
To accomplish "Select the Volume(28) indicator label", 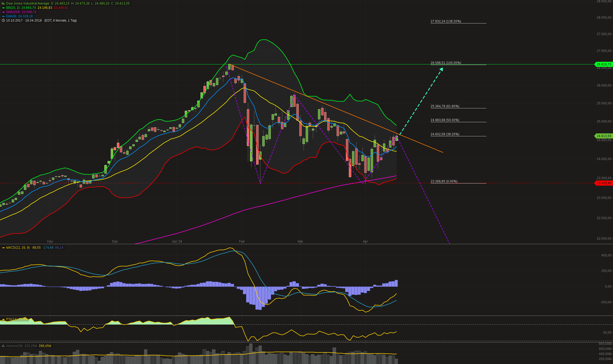I will point(14,346).
